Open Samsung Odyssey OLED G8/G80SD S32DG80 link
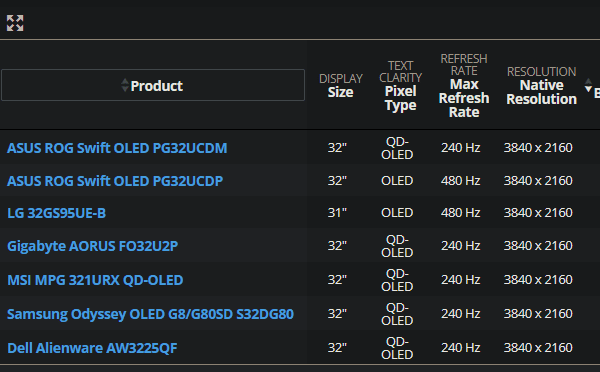The height and width of the screenshot is (372, 600). tap(150, 314)
